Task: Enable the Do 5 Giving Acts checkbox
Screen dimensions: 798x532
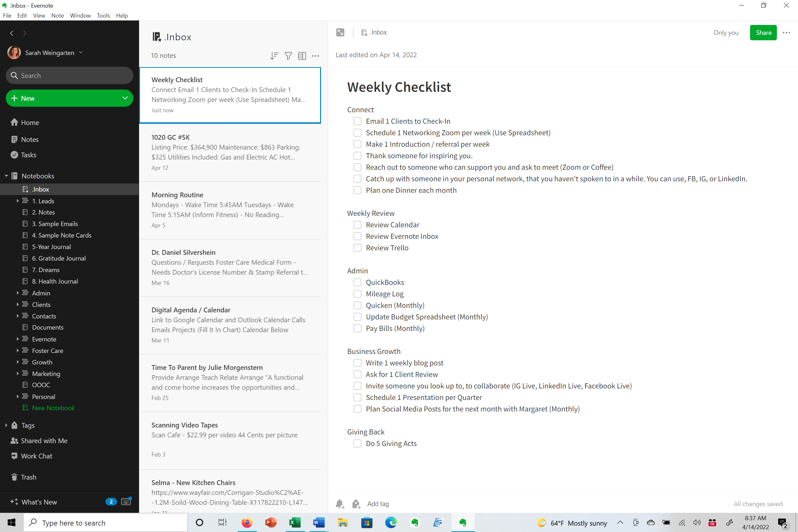Action: pos(357,443)
